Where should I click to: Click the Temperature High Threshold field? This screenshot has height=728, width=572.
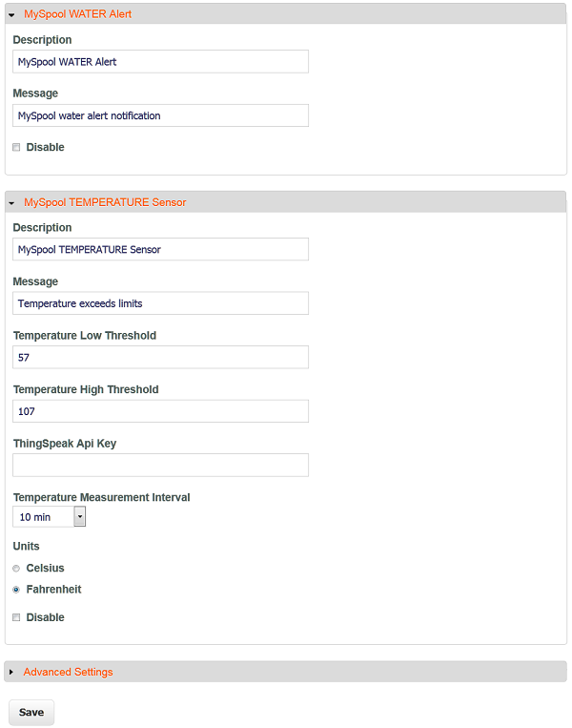160,411
